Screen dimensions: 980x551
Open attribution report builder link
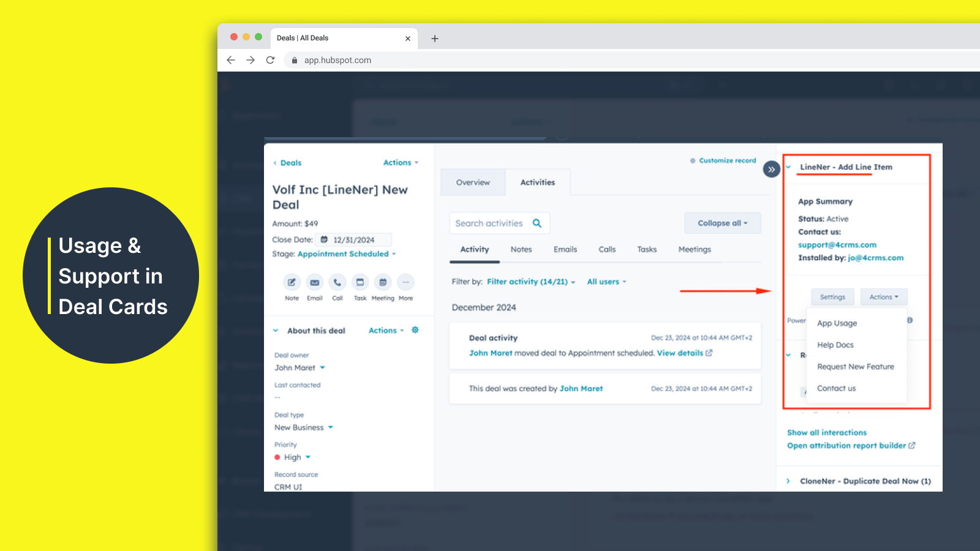tap(851, 446)
